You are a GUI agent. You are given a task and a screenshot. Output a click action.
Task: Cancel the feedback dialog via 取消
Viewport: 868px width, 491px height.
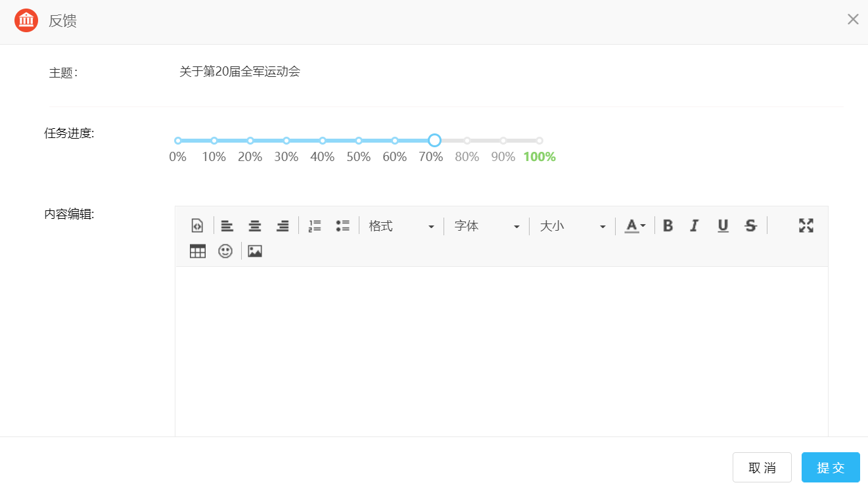click(x=762, y=467)
